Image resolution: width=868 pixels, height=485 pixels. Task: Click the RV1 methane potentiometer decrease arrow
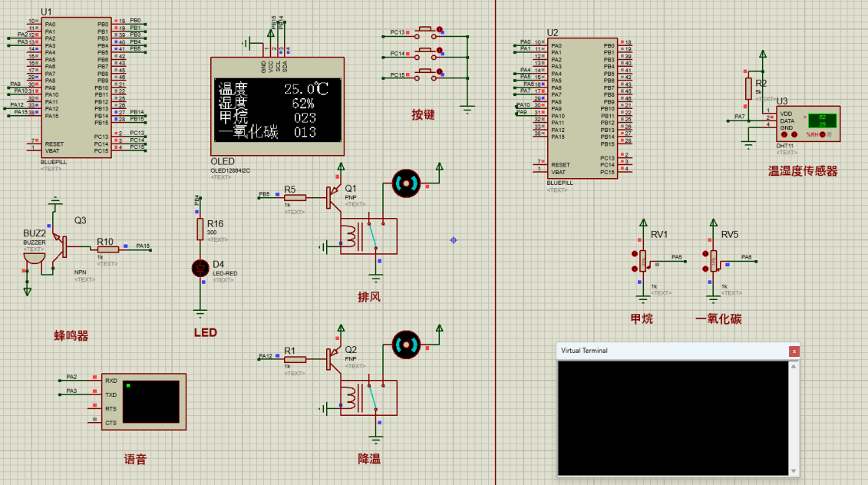tap(634, 268)
